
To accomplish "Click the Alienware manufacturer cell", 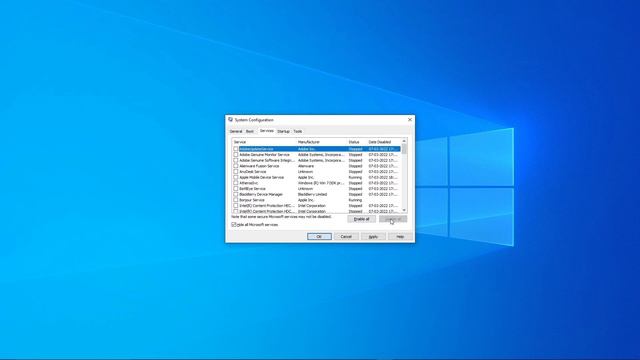I will point(306,166).
